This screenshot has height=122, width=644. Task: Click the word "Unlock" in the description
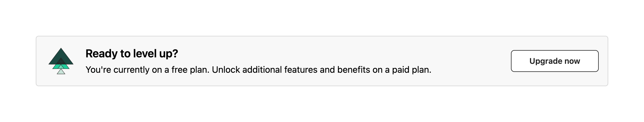click(226, 70)
